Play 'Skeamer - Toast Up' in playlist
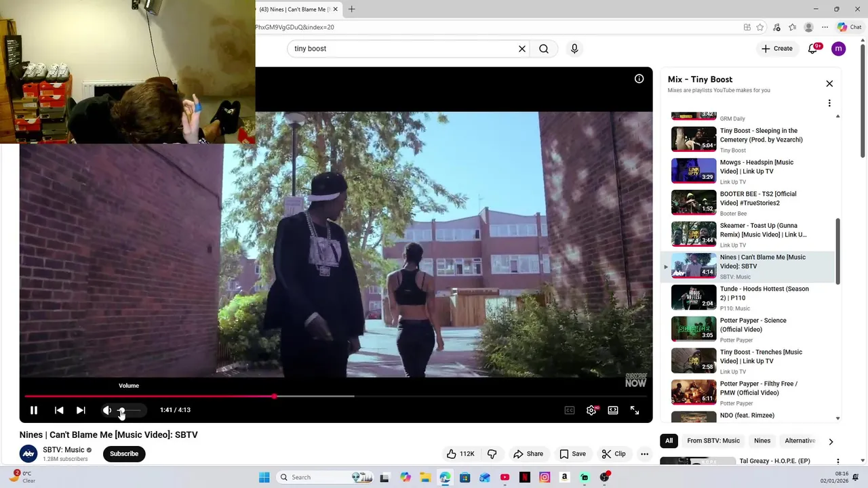The image size is (868, 488). pos(749,234)
